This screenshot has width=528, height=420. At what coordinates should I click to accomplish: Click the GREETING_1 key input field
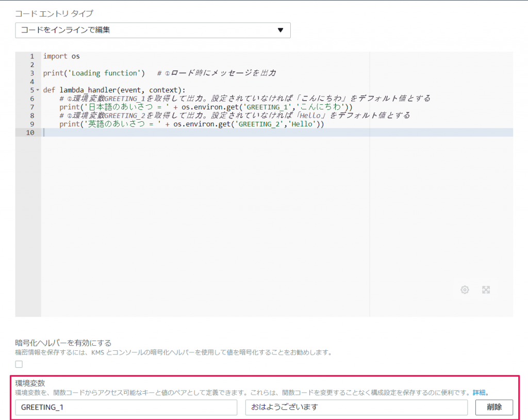[x=126, y=407]
